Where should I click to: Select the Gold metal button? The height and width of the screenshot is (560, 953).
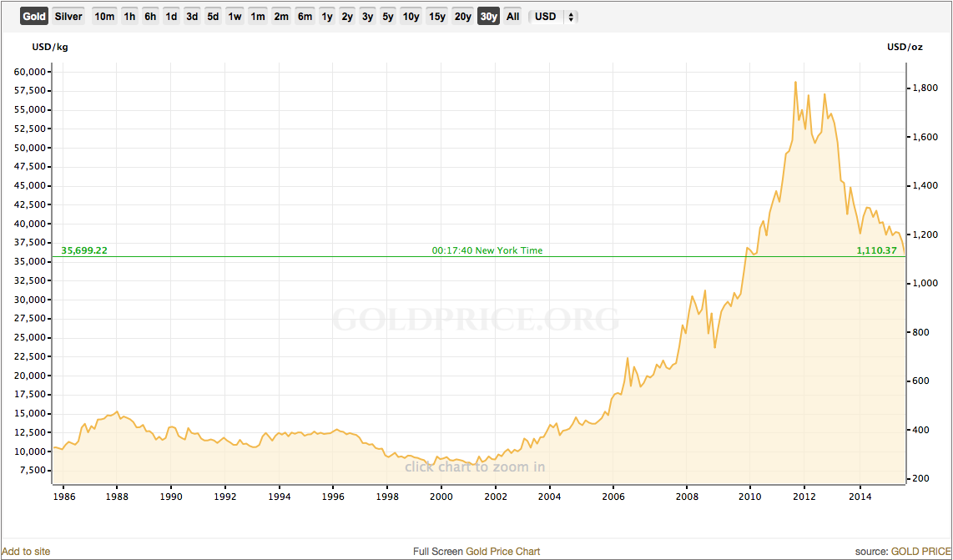(x=35, y=17)
